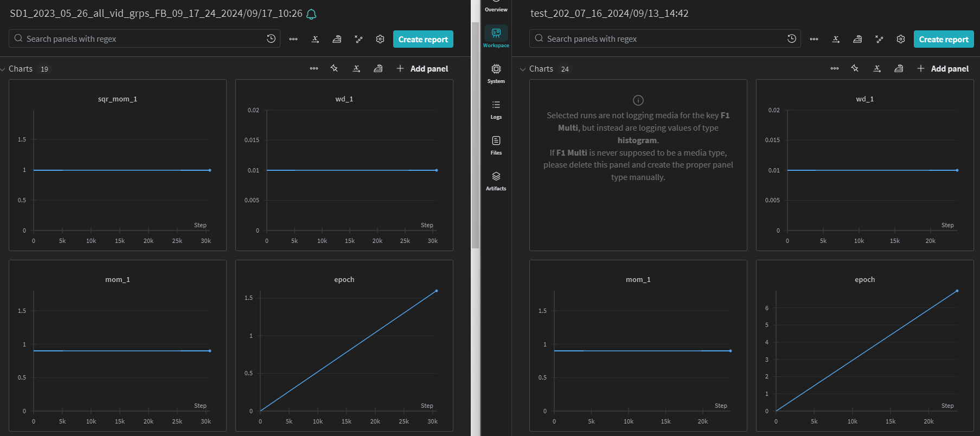This screenshot has width=980, height=436.
Task: Open outlier scatter icon in left workspace toolbar
Action: tap(358, 39)
